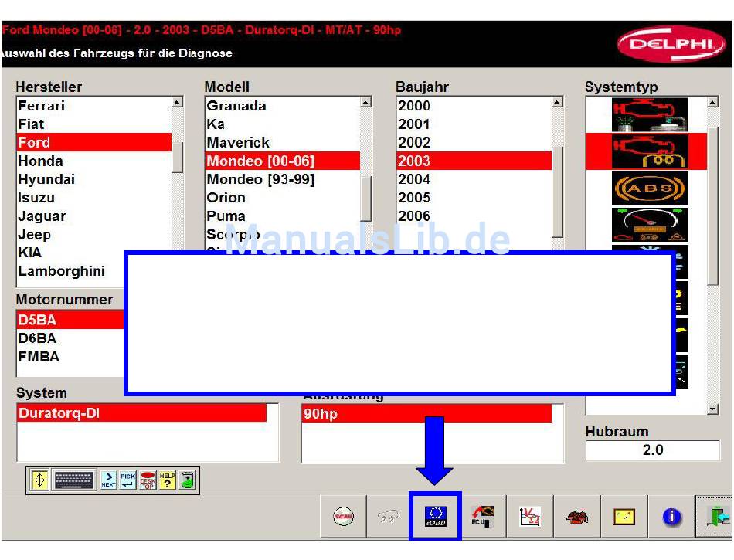The height and width of the screenshot is (560, 734).
Task: Open the eOBD diagnostics button
Action: 435,517
